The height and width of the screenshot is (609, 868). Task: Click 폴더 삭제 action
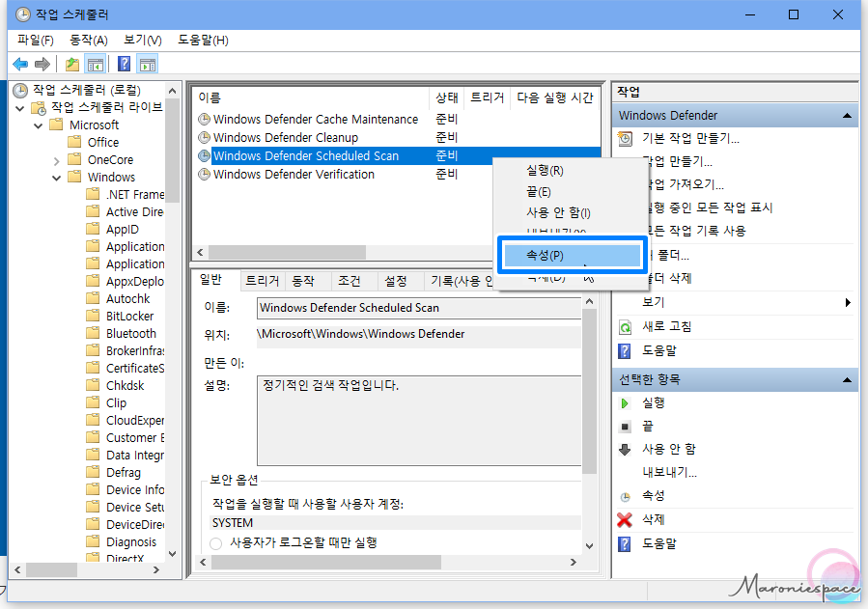[670, 278]
